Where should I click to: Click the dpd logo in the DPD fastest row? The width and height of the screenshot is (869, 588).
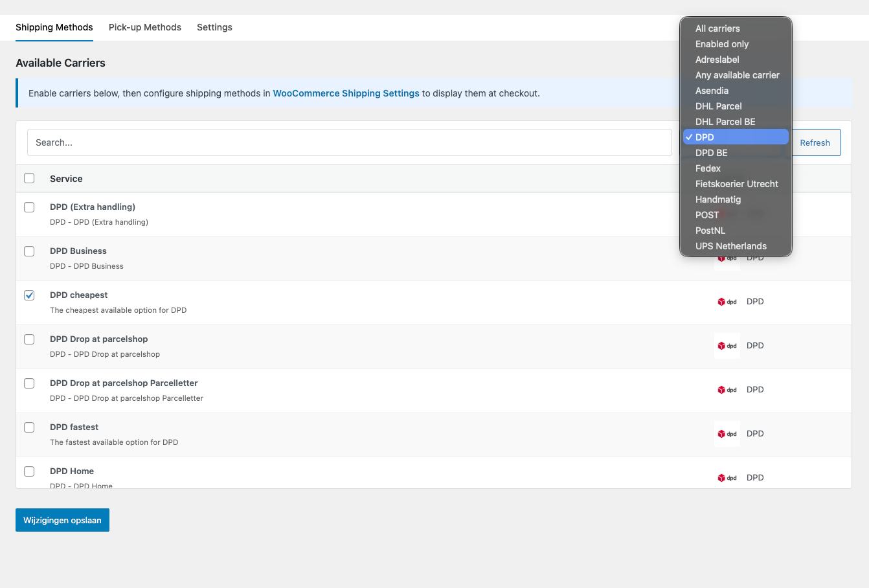click(727, 434)
